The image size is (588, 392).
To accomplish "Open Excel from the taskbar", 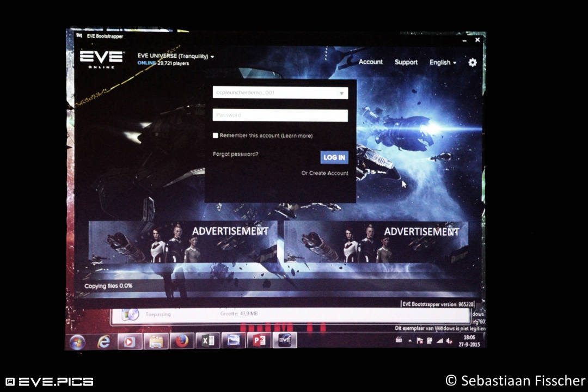I will click(x=208, y=341).
